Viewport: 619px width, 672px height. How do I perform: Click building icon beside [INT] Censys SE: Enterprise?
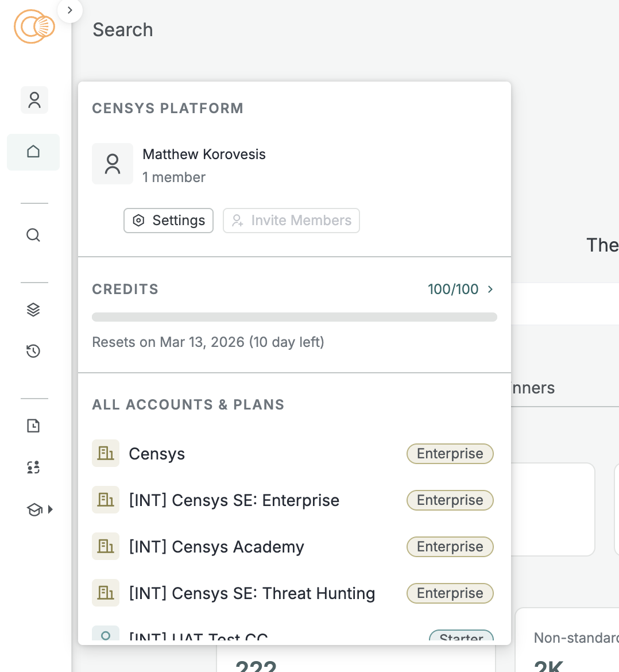[x=106, y=500]
